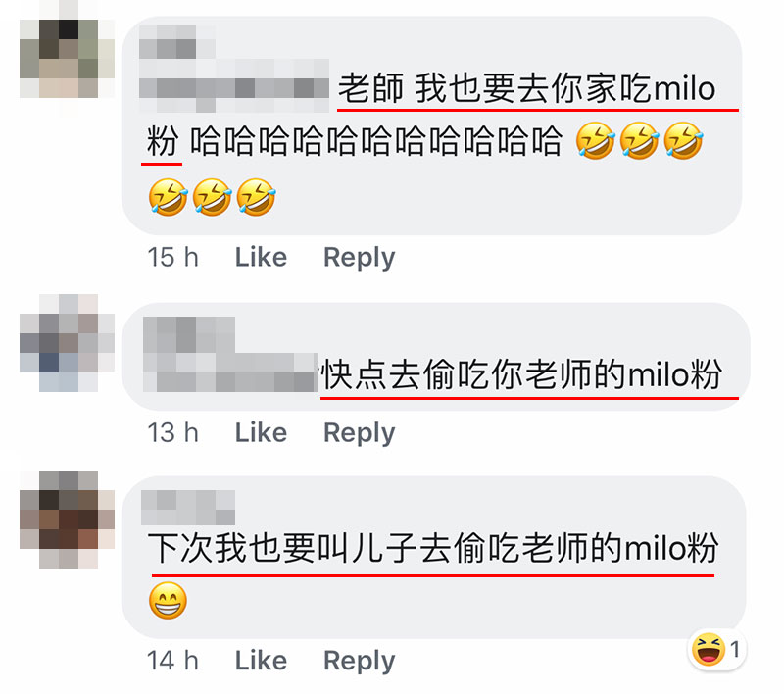
Task: Like the 快点去偷吃你老师的milo粉 comment
Action: pyautogui.click(x=261, y=432)
